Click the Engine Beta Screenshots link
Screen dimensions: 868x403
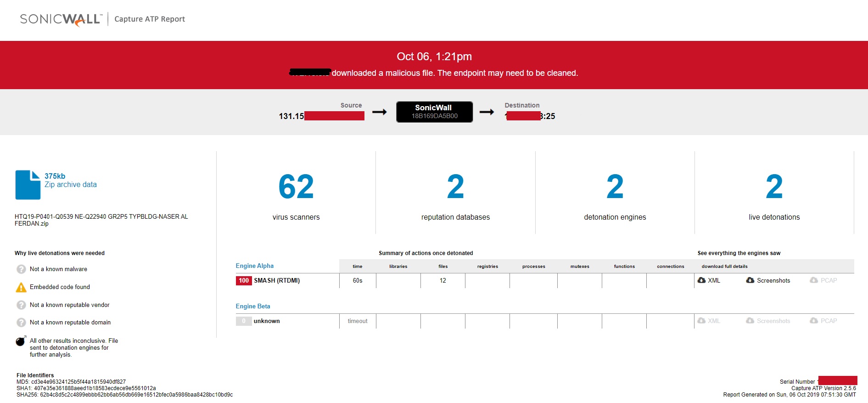(773, 321)
